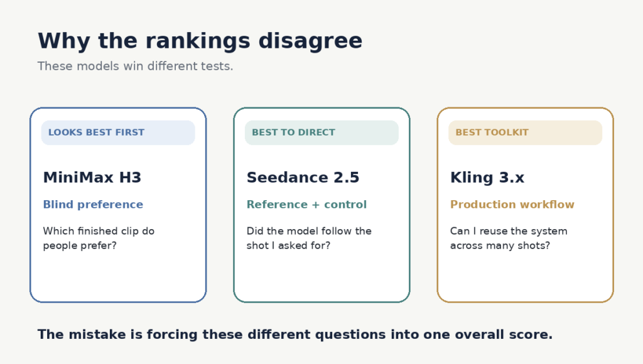Select the Kling 3.x heading

(x=487, y=178)
